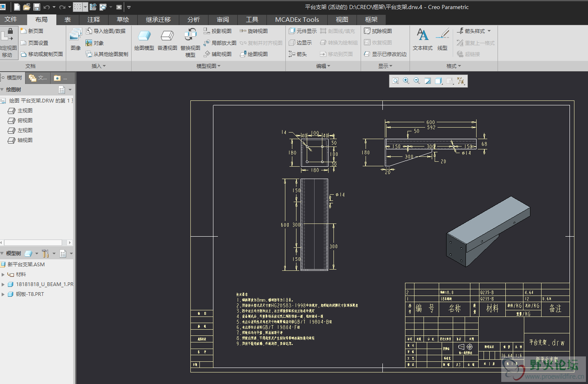The height and width of the screenshot is (384, 588).
Task: Insert a 普通视图 (general view)
Action: coord(167,40)
